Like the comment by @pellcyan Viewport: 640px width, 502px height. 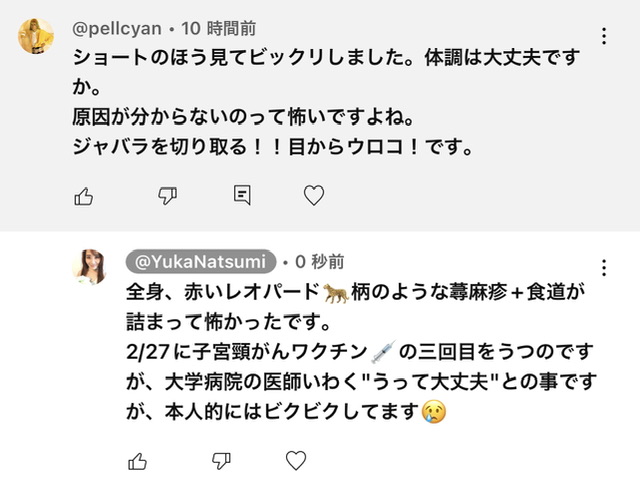click(x=84, y=196)
